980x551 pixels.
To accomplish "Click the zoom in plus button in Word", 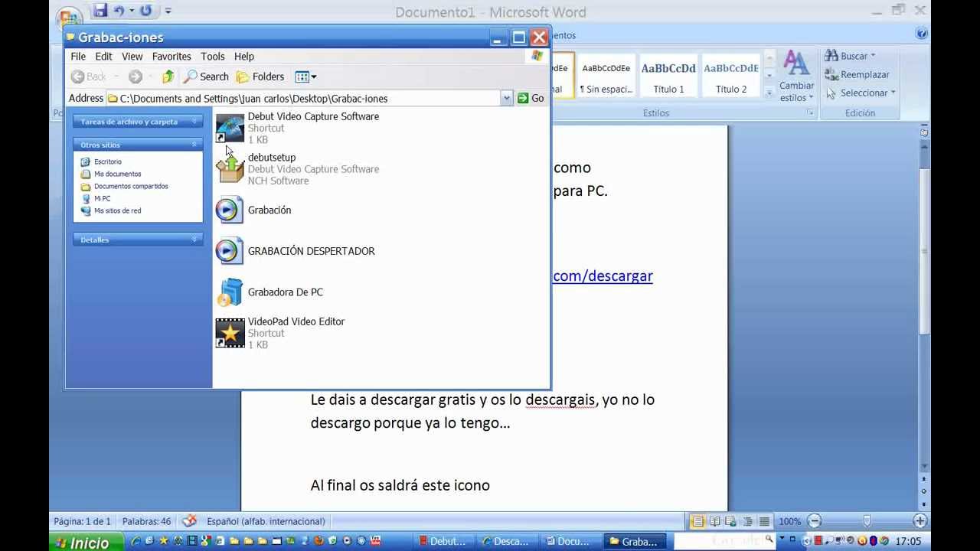I will (920, 521).
